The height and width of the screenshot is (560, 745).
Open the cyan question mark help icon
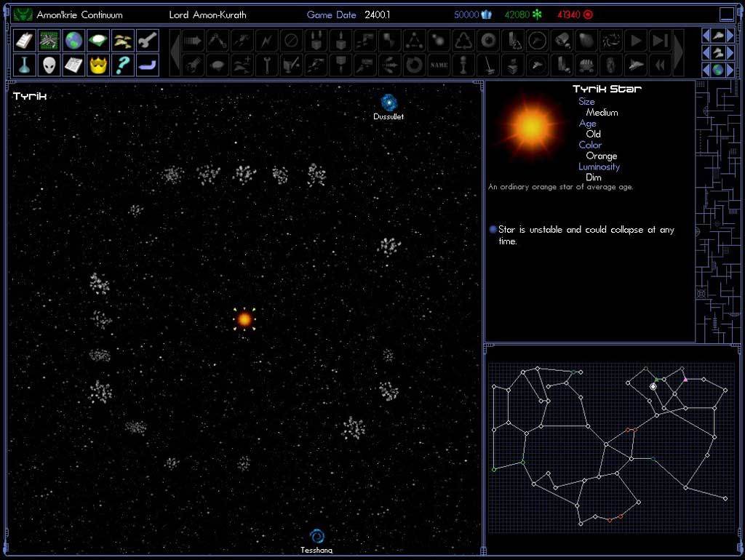[123, 65]
